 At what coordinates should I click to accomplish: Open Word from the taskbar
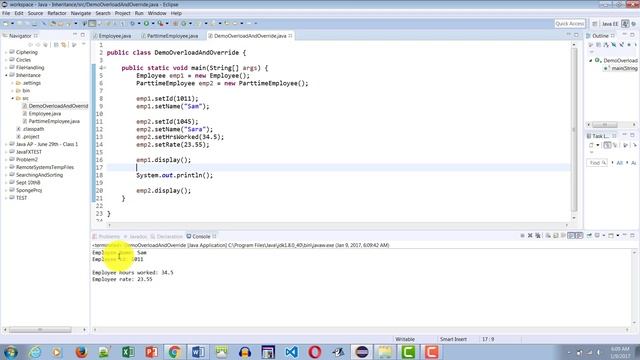(x=198, y=351)
